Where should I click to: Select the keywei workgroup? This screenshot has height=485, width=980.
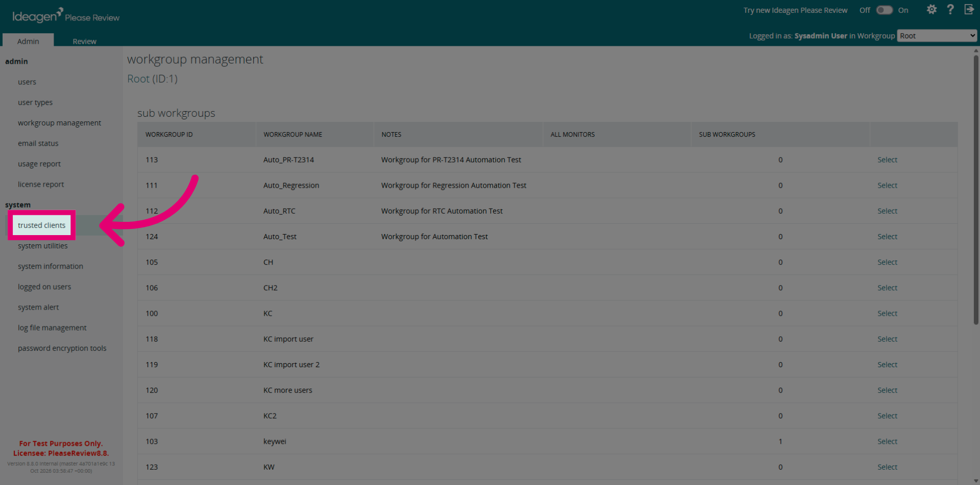887,441
